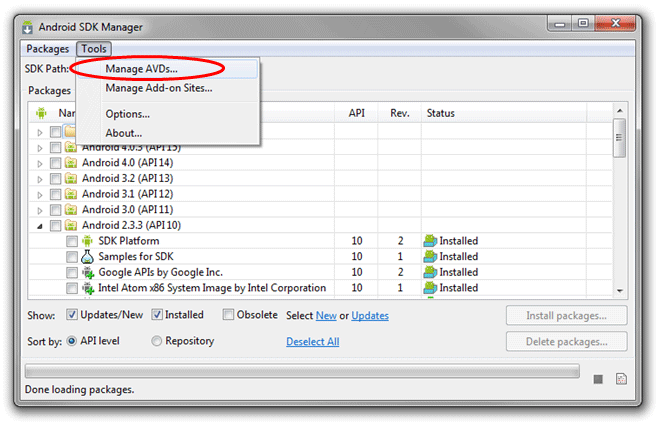The height and width of the screenshot is (422, 657).
Task: Uncheck the Installed filter
Action: 157,315
